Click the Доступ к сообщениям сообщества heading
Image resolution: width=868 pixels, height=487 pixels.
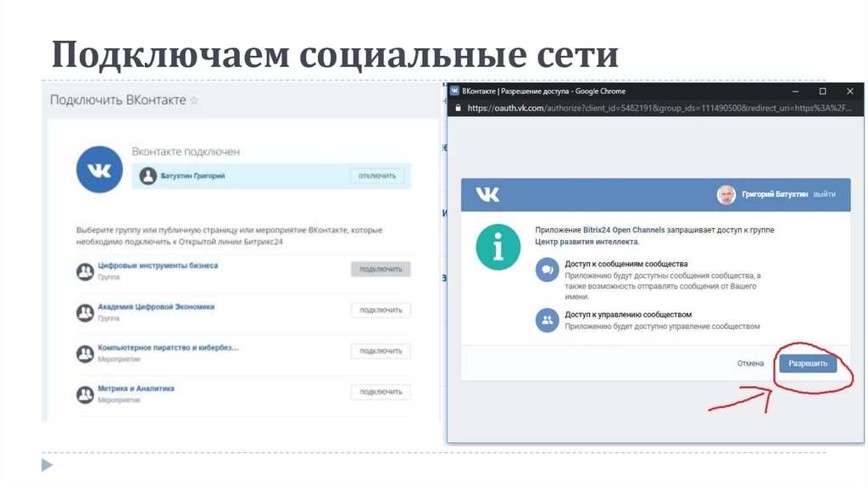point(626,264)
